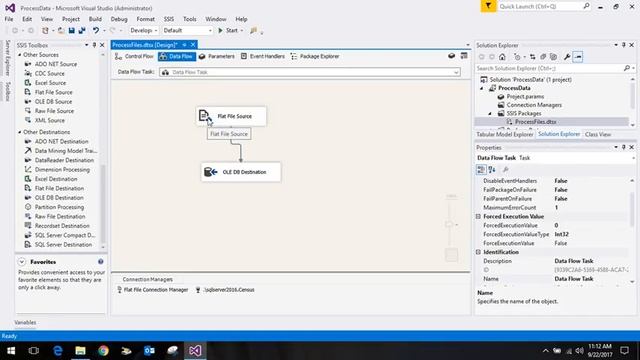Click the Open File toolbar icon
640x360 pixels.
tap(61, 31)
